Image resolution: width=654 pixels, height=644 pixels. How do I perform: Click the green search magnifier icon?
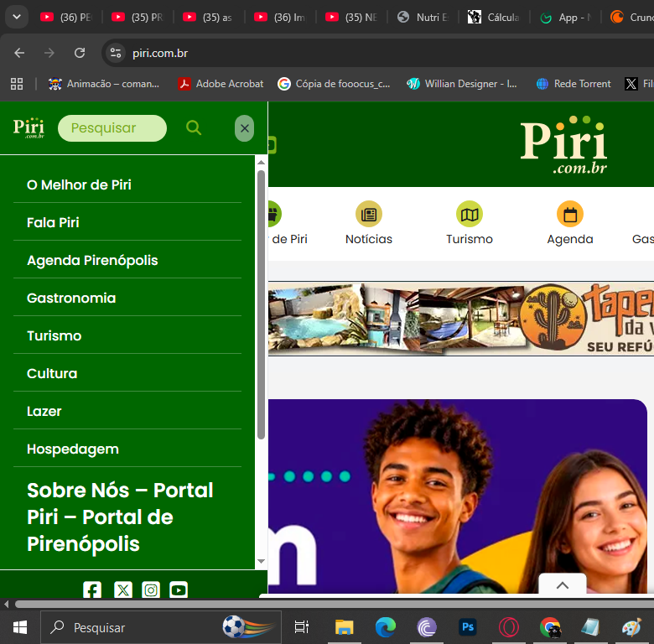coord(194,127)
